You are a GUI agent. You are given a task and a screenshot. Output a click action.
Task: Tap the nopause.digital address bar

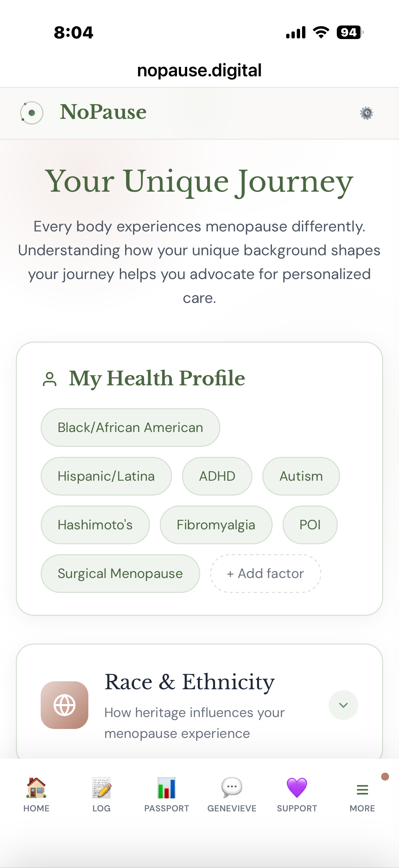[x=199, y=70]
